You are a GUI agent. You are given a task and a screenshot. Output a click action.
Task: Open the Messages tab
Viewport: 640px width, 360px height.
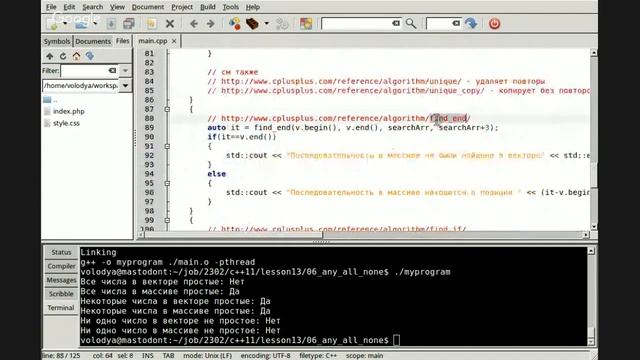[x=61, y=280]
